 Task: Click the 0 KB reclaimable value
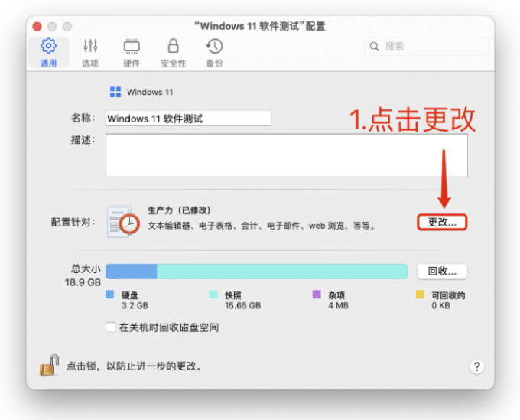[440, 305]
